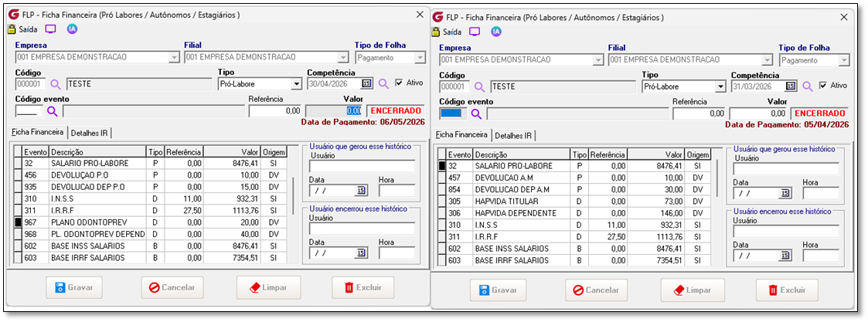Toggle Ativo checkbox in left window
The image size is (868, 322).
click(x=399, y=83)
